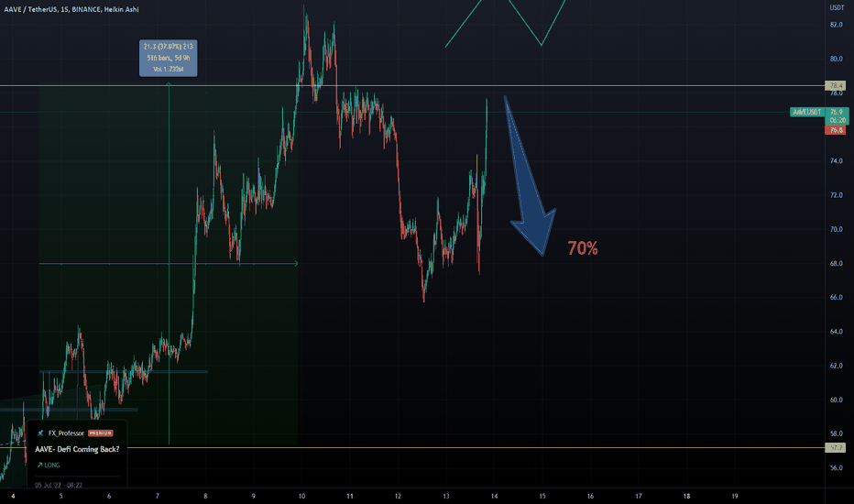Click date 10 on the time axis
Screen dimensions: 854x504
(301, 497)
